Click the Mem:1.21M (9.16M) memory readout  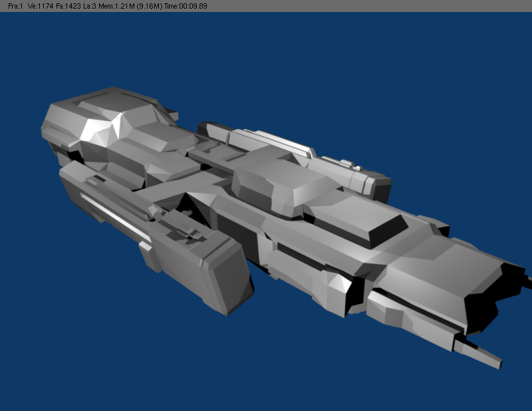click(130, 6)
